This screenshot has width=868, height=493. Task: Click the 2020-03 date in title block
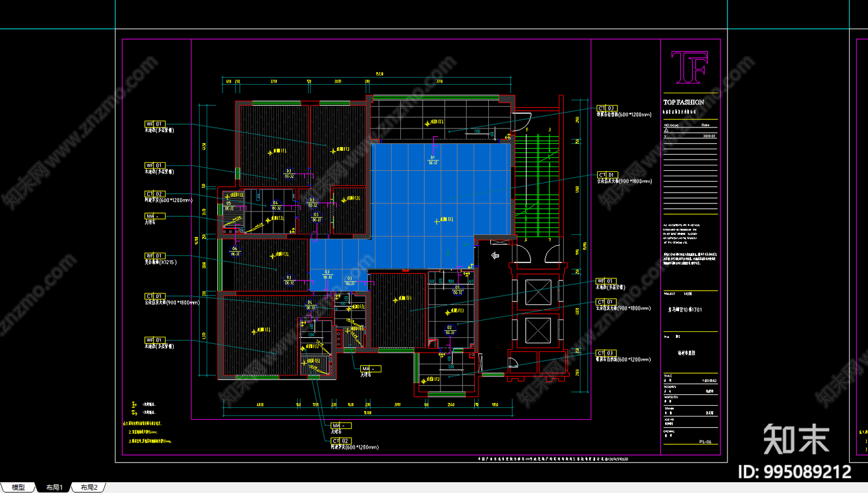tap(709, 136)
